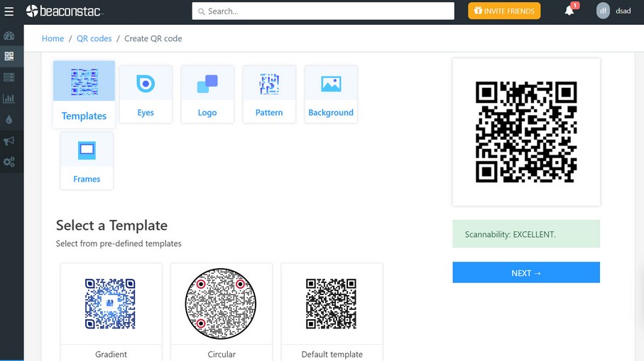This screenshot has width=644, height=361.
Task: Open the hamburger menu
Action: tap(9, 11)
